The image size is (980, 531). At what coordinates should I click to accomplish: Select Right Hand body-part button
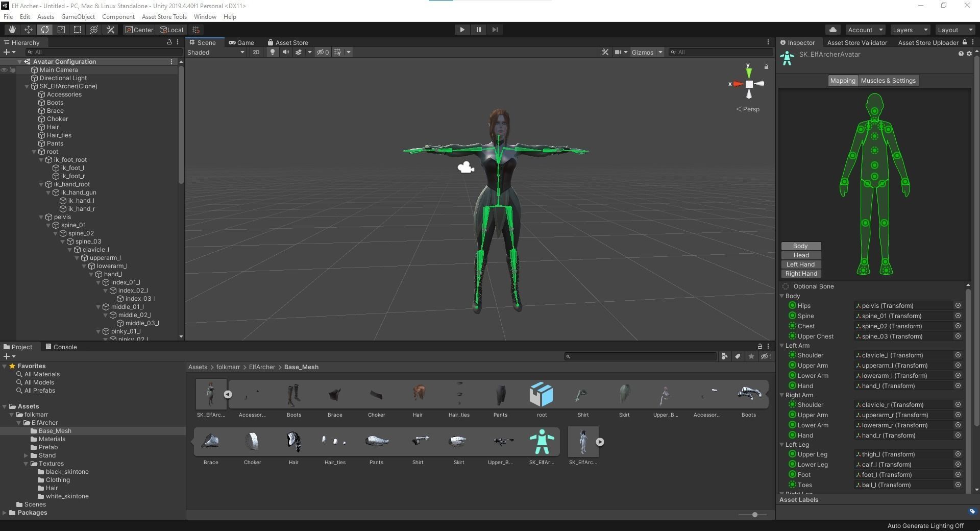point(801,274)
